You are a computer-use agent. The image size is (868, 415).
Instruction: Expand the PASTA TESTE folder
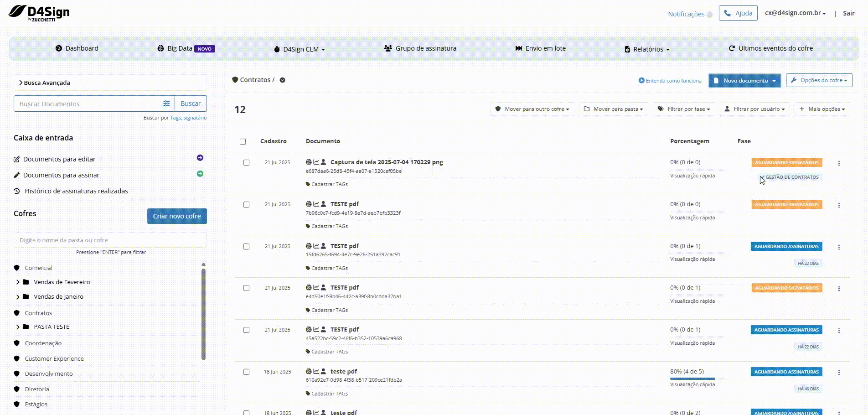[18, 327]
